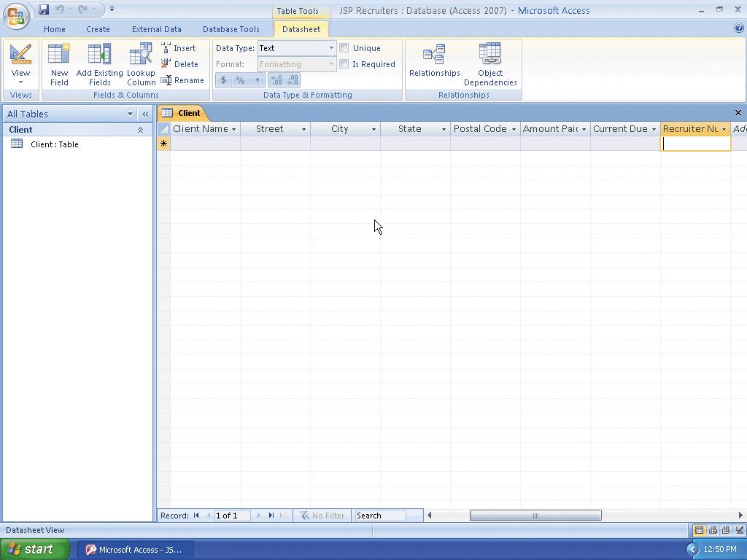Open Postal Code column dropdown arrow
Image resolution: width=747 pixels, height=560 pixels.
(514, 129)
